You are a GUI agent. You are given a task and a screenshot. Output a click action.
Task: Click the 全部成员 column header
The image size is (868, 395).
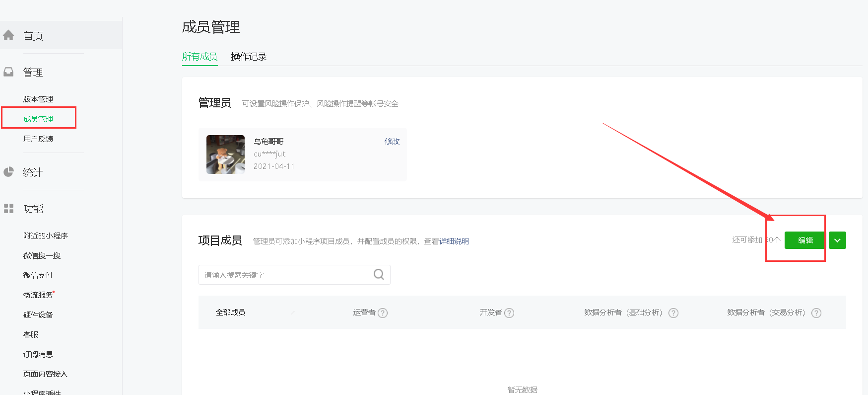tap(230, 312)
